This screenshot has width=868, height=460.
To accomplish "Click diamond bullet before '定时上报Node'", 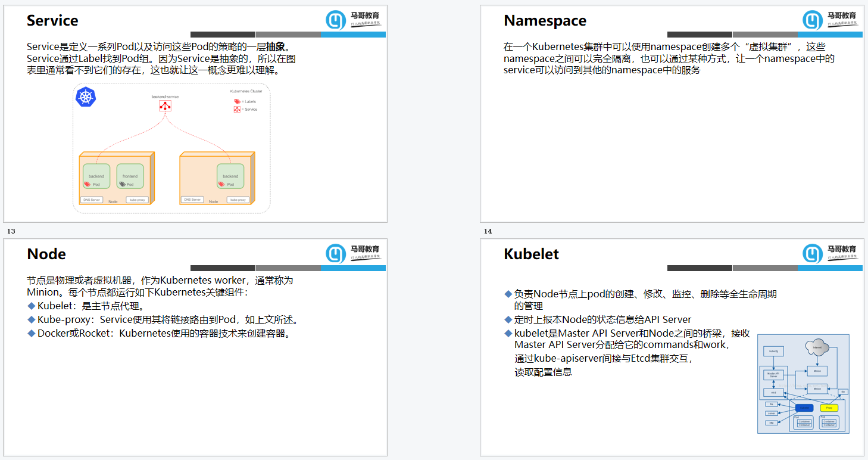I will [x=508, y=319].
